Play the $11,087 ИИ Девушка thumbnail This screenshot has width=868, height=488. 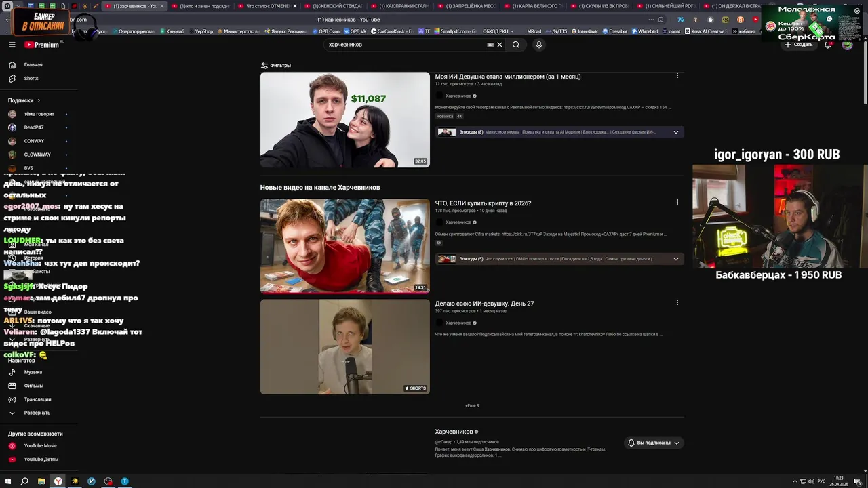tap(345, 120)
